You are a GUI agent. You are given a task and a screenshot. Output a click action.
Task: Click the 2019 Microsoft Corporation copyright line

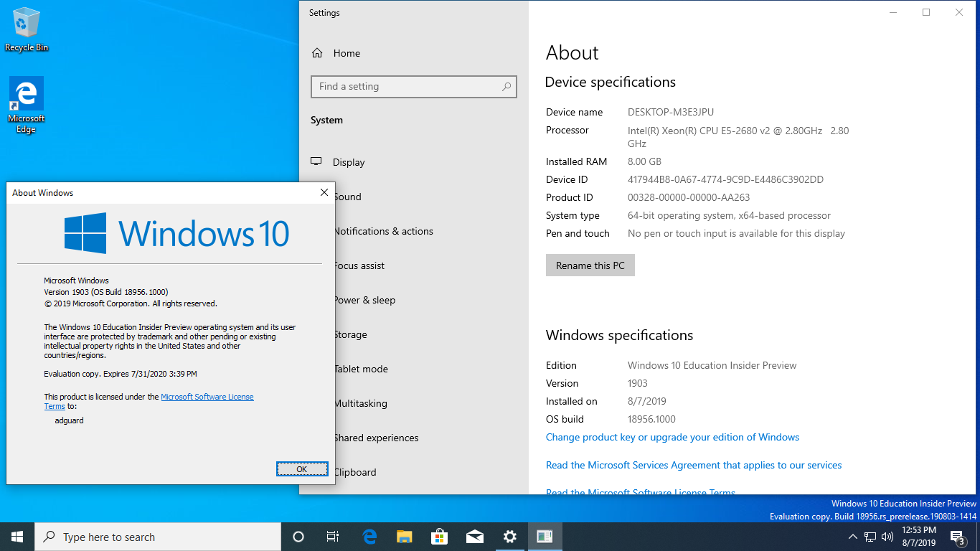(131, 303)
